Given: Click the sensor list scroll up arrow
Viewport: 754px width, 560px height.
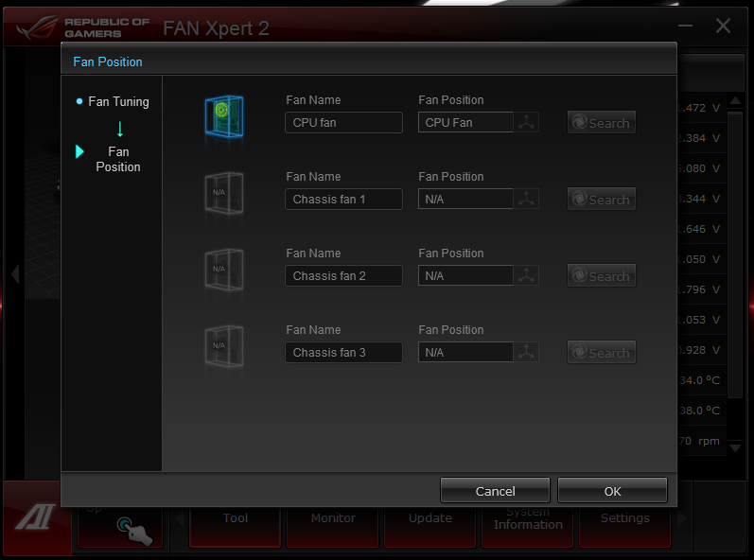Looking at the screenshot, I should pos(735,101).
